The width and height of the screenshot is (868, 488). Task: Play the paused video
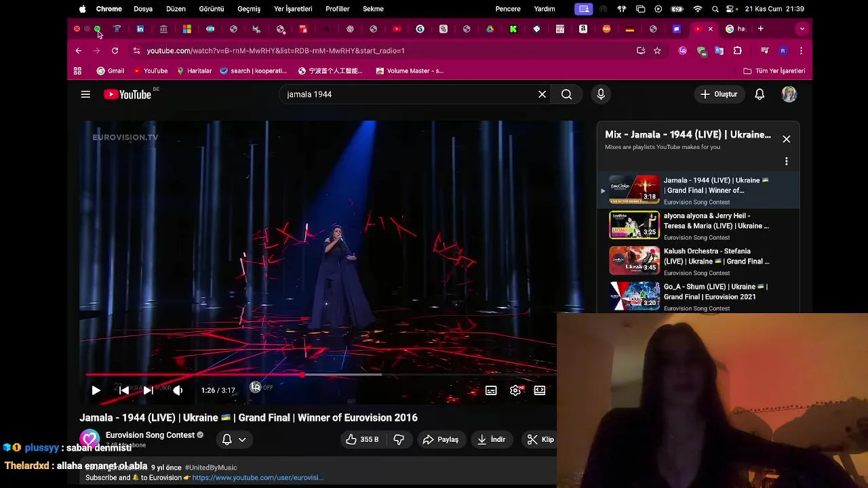point(96,390)
